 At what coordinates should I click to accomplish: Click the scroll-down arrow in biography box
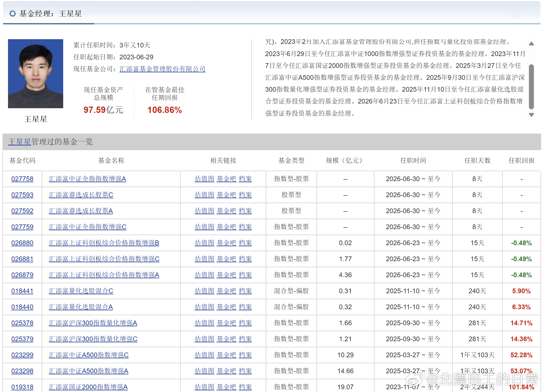(x=531, y=115)
